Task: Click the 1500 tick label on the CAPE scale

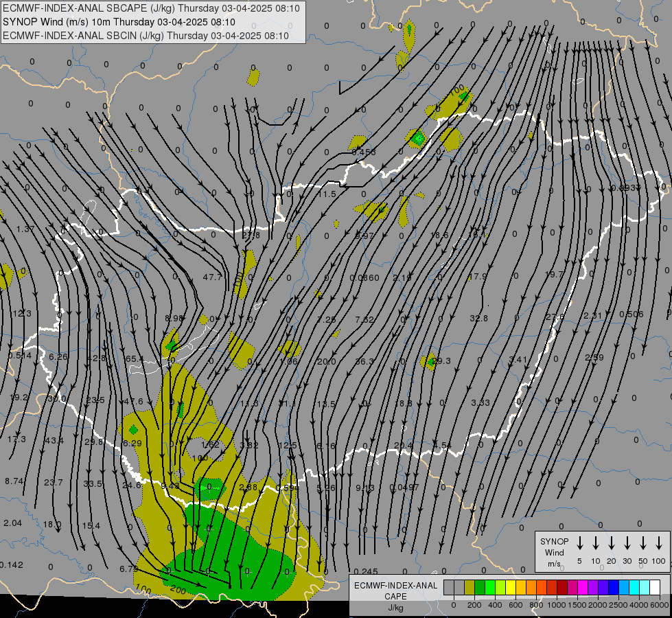Action: (x=577, y=605)
